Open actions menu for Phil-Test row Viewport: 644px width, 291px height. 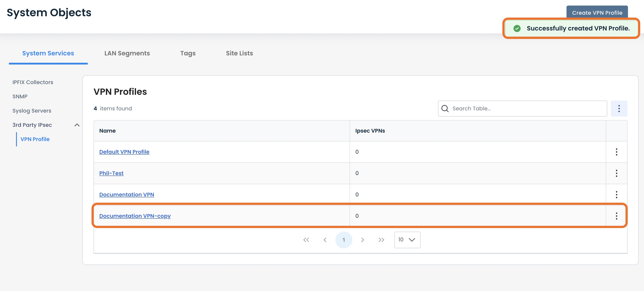point(616,173)
